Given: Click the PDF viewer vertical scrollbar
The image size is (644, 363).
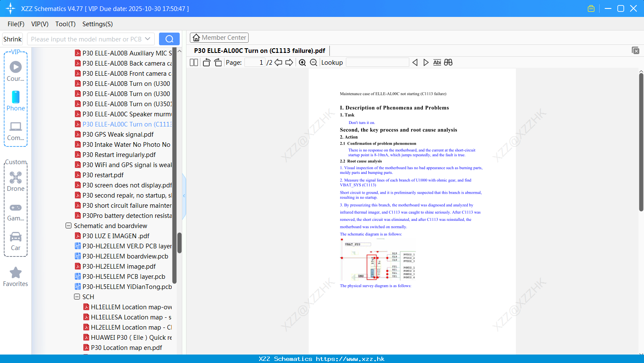Looking at the screenshot, I should (x=641, y=142).
